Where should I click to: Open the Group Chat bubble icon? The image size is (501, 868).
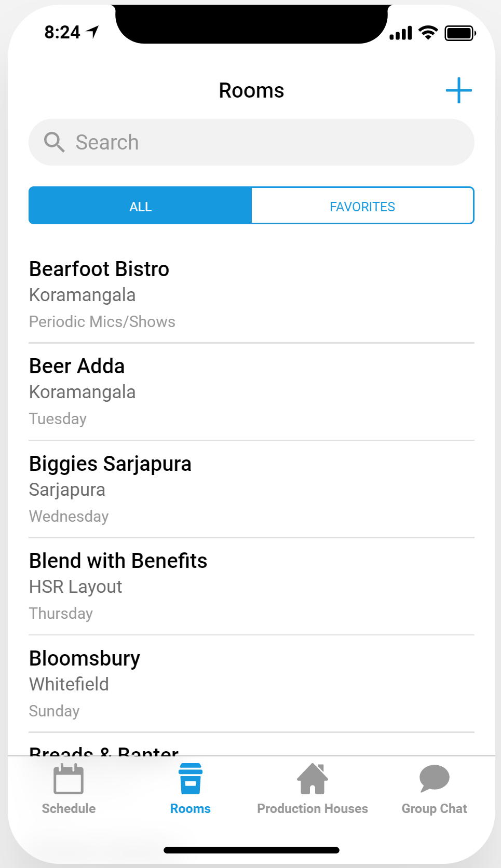tap(434, 778)
